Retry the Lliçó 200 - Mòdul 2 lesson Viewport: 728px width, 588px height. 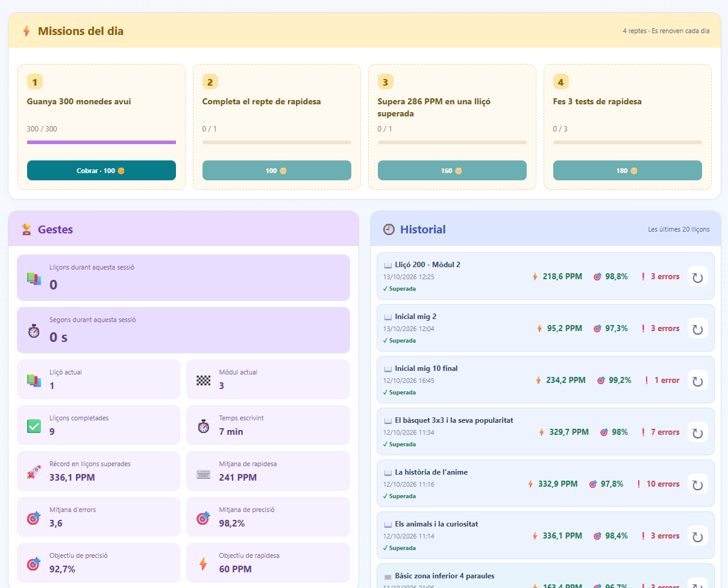click(698, 277)
